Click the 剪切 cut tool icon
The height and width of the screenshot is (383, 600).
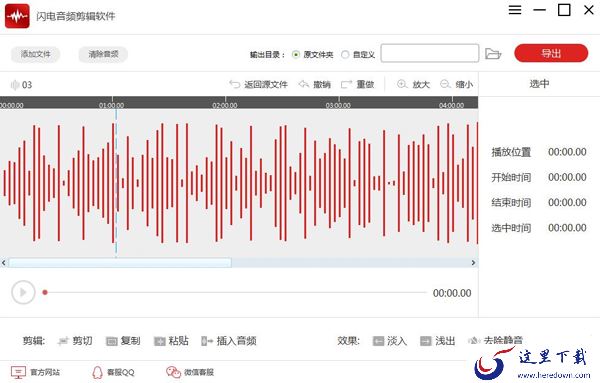pos(63,341)
